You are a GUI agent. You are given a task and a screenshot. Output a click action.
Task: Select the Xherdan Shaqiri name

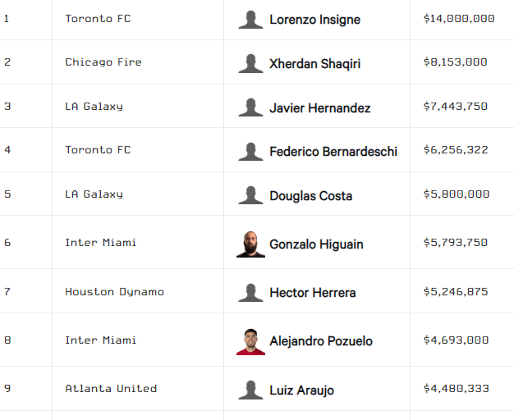[314, 63]
